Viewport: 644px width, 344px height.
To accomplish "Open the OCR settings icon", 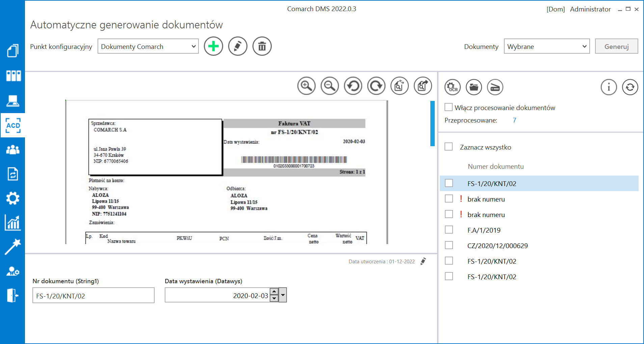I will pyautogui.click(x=452, y=87).
